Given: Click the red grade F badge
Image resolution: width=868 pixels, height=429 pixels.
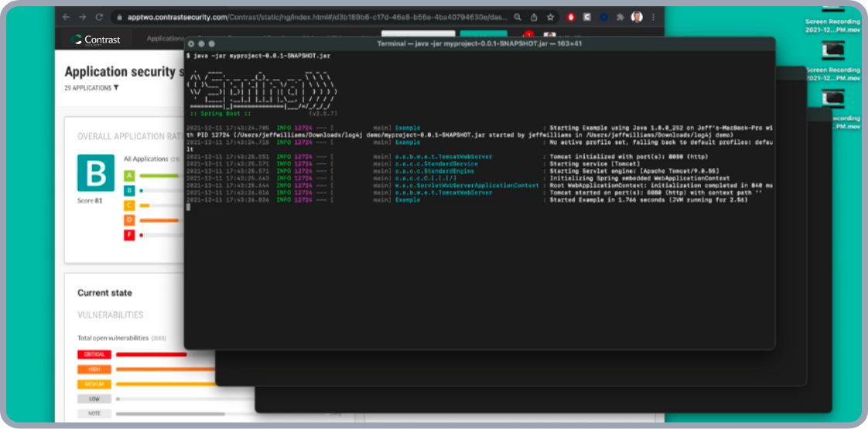Looking at the screenshot, I should (129, 235).
